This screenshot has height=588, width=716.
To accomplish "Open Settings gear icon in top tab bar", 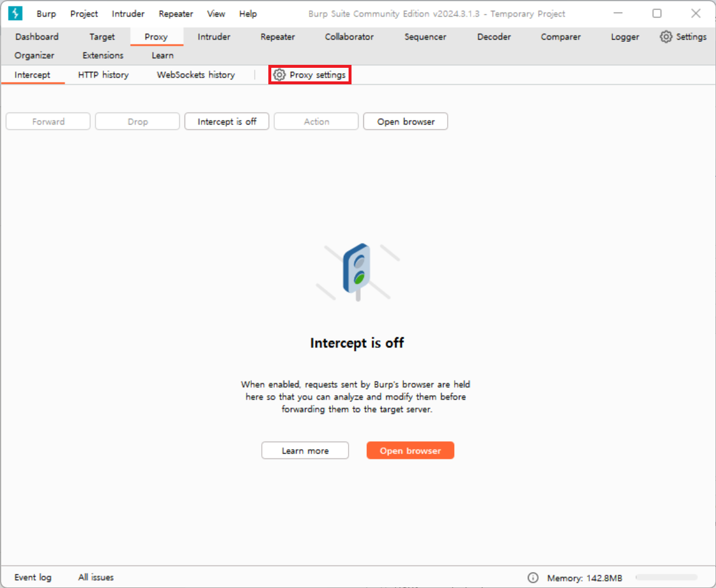I will click(666, 37).
